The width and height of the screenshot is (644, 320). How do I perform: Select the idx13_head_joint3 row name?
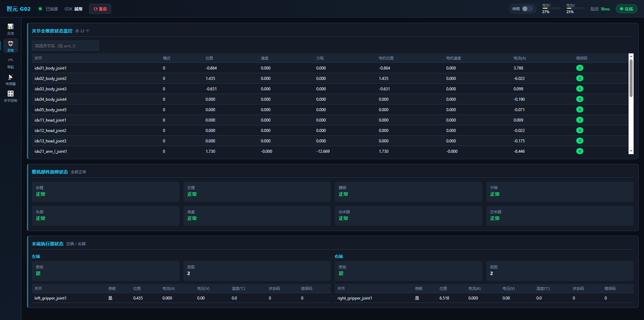[50, 141]
